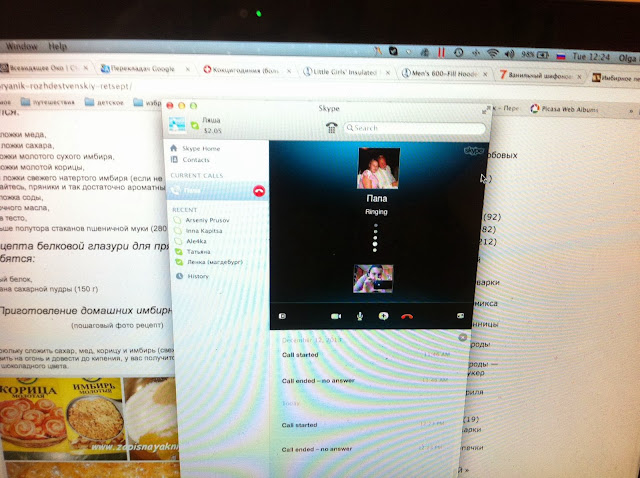Select Ленка (магдебург) in Recent list

coord(215,262)
